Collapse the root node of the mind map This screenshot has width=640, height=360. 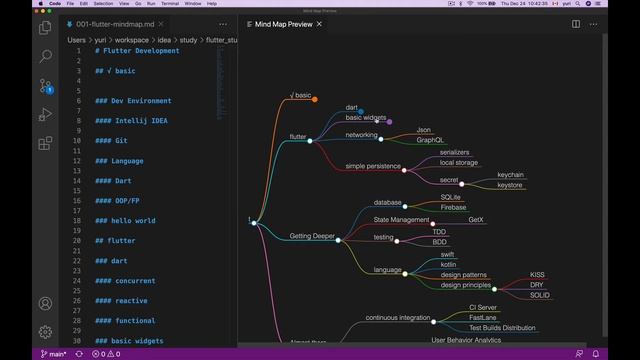click(x=254, y=223)
